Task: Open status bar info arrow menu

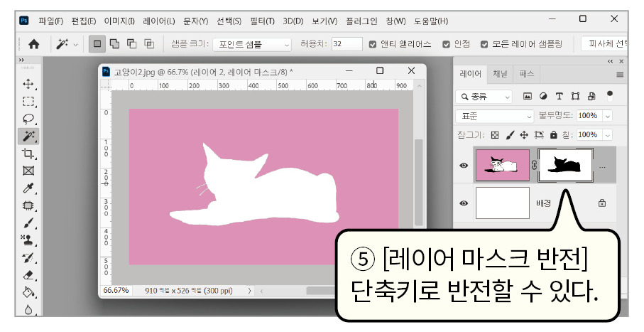Action: [249, 291]
